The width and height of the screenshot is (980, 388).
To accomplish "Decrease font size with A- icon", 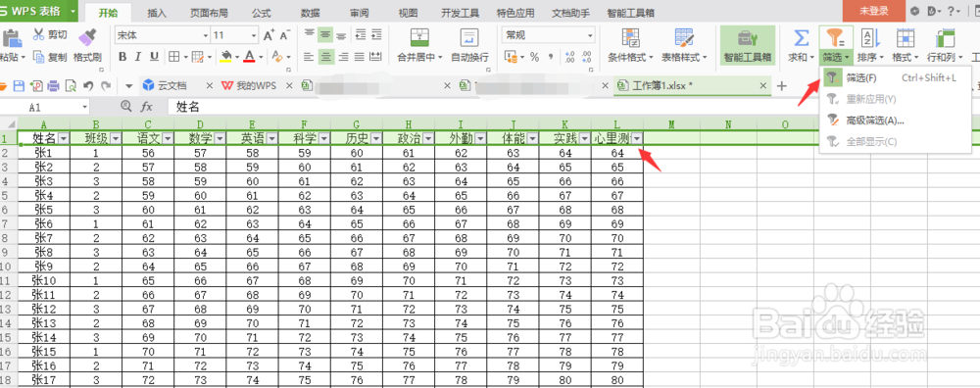I will point(285,35).
